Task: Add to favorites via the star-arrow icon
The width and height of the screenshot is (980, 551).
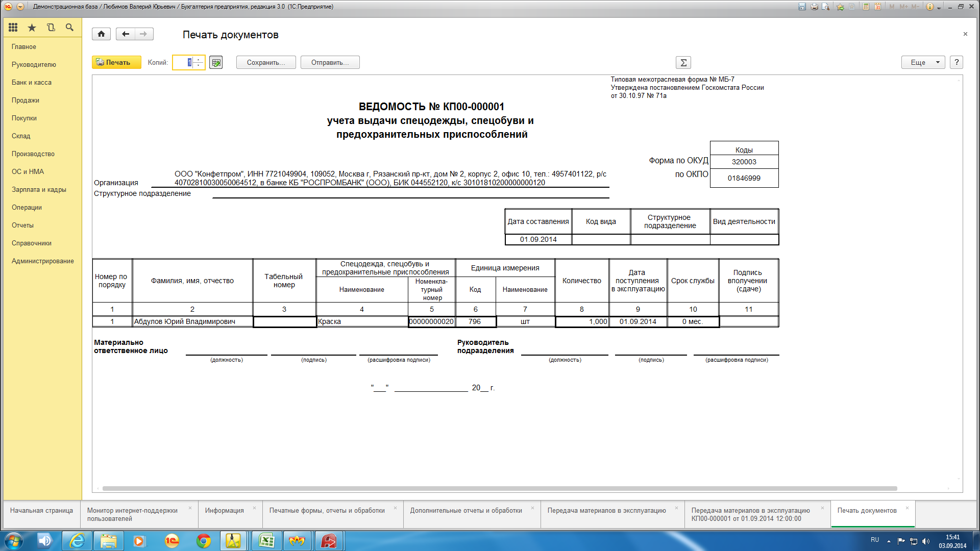Action: tap(840, 7)
